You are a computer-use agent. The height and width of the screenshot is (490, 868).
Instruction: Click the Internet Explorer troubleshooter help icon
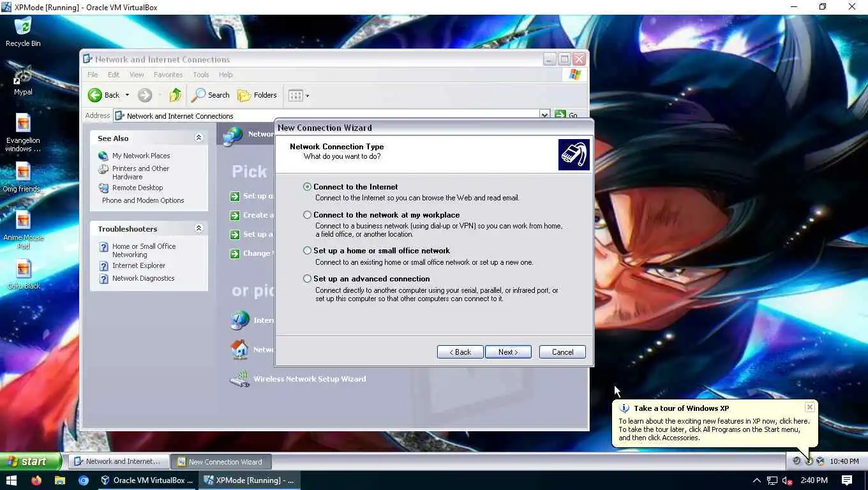click(103, 266)
